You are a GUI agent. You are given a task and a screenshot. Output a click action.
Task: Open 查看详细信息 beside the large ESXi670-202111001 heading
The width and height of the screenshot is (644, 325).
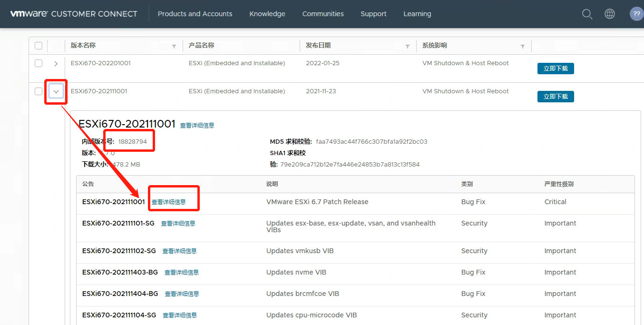pyautogui.click(x=197, y=125)
